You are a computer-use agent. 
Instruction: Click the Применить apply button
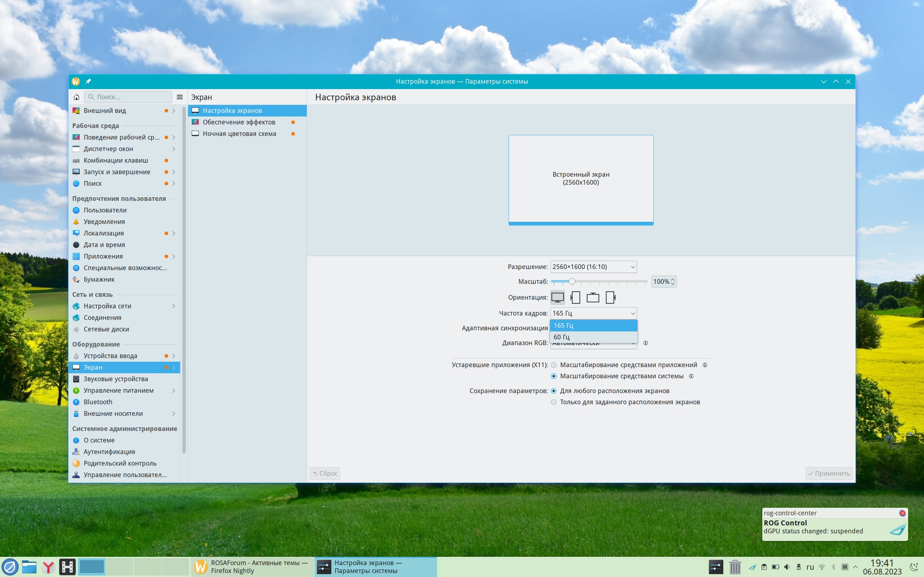(x=829, y=473)
